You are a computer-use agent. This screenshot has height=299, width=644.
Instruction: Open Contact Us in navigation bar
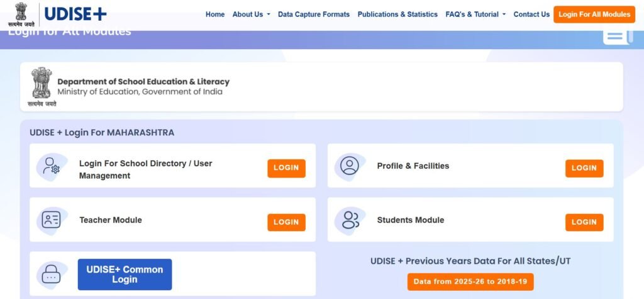coord(531,14)
